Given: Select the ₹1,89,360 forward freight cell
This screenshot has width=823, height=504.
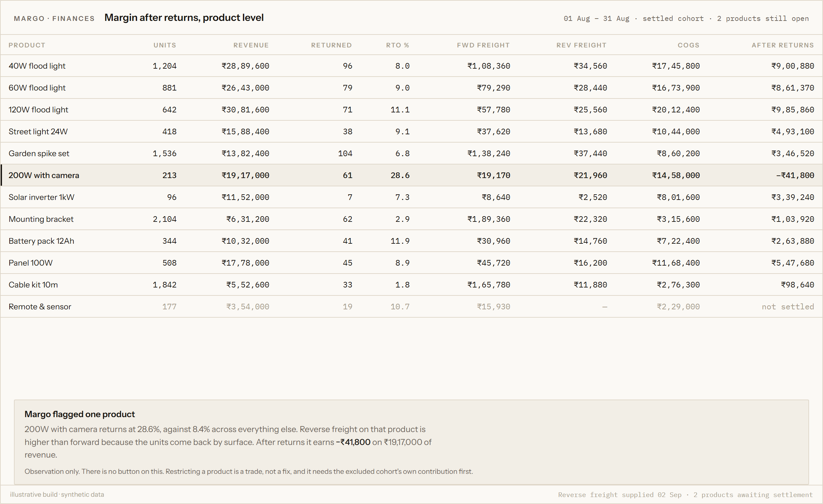Looking at the screenshot, I should point(488,219).
